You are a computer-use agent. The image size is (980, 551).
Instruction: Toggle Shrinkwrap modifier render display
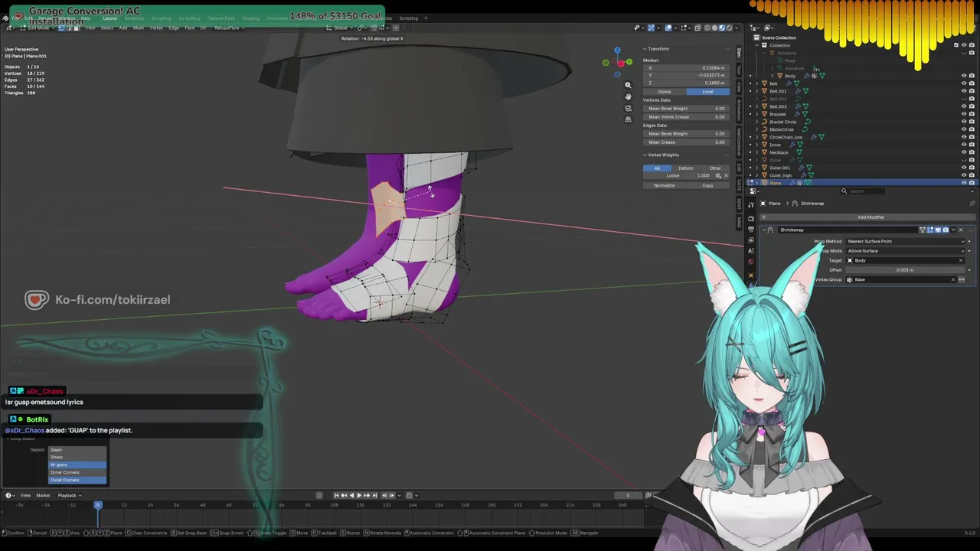(946, 230)
